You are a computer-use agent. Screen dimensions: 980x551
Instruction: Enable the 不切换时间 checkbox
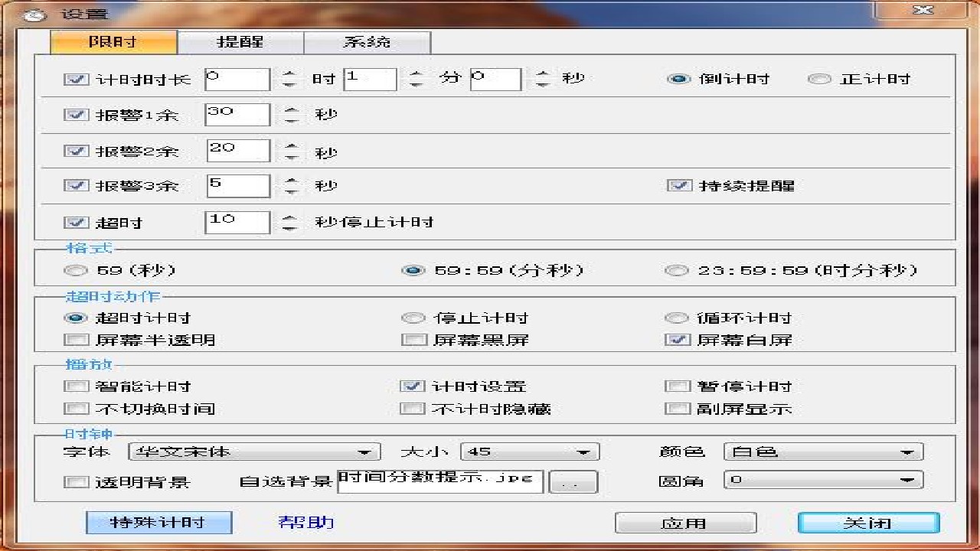76,409
